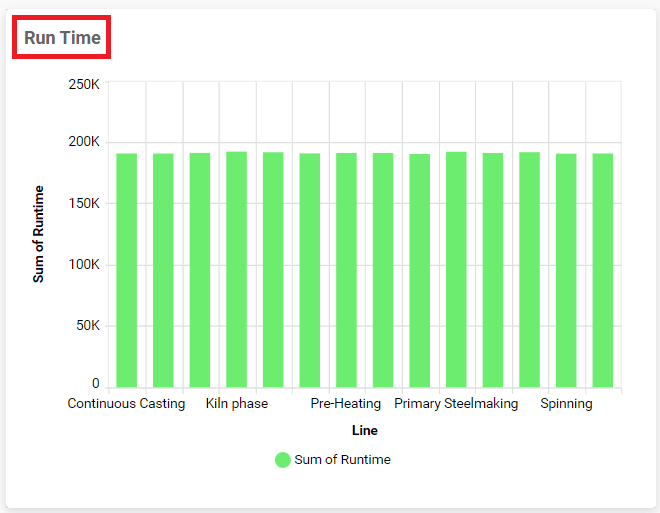The height and width of the screenshot is (513, 660).
Task: Click the Primary Steelmaking axis label
Action: pos(456,404)
